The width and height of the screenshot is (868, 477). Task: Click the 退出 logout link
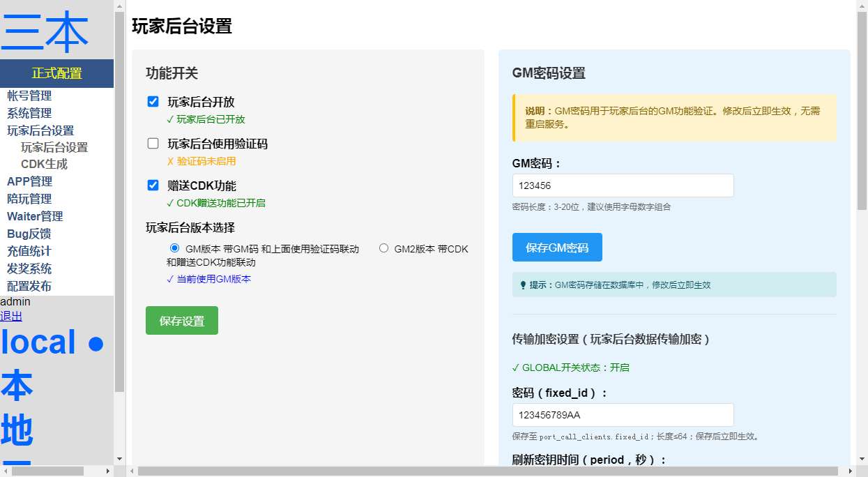coord(11,317)
